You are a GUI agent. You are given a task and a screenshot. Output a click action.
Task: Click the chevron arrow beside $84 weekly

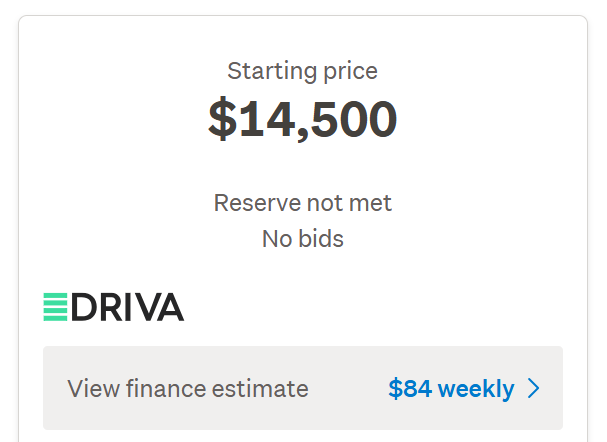click(533, 389)
